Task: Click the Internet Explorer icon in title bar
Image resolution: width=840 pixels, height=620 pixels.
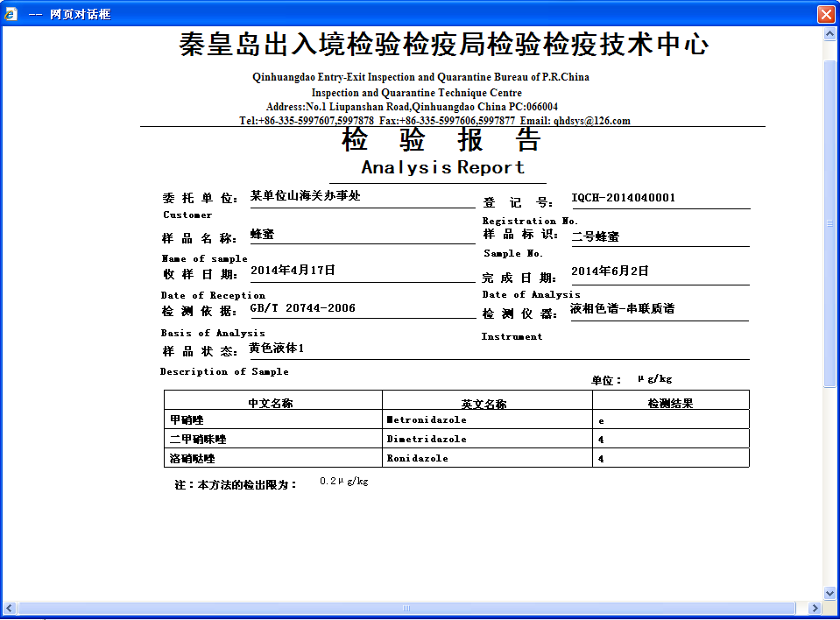Action: [x=11, y=15]
